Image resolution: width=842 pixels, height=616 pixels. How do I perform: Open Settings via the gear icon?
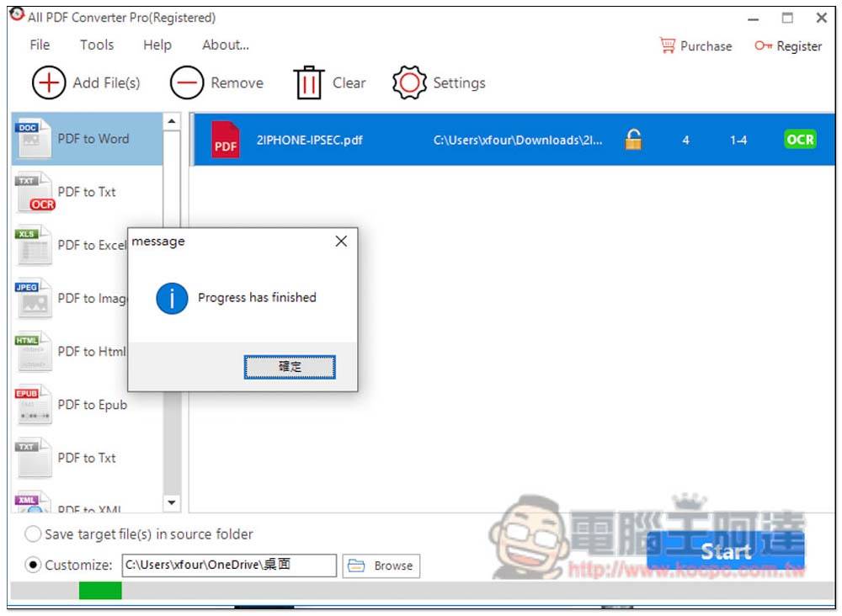(x=409, y=83)
